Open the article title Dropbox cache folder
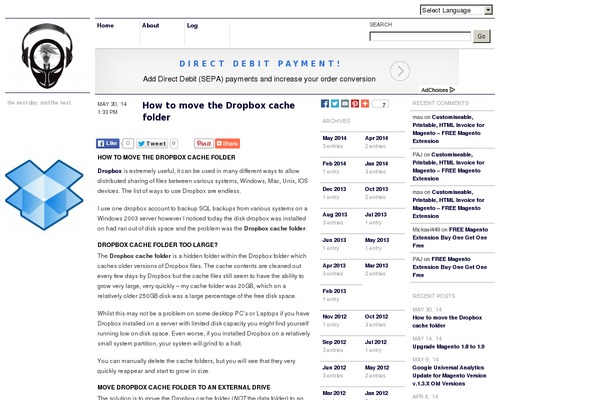The width and height of the screenshot is (600, 400). pos(218,111)
